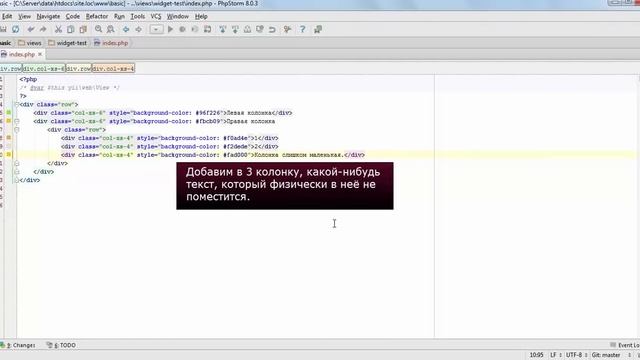Click the Synchronize toolbar icon
Viewport: 640px width, 360px height.
coord(16,29)
